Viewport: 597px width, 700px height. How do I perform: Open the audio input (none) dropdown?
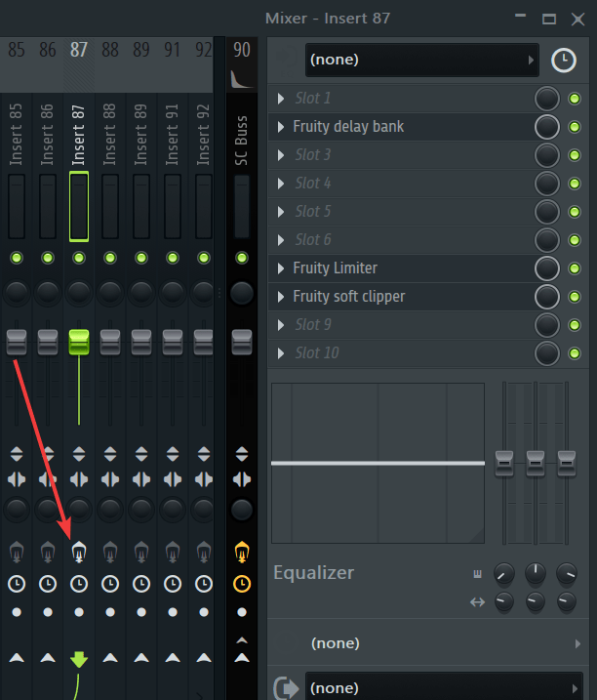[422, 60]
